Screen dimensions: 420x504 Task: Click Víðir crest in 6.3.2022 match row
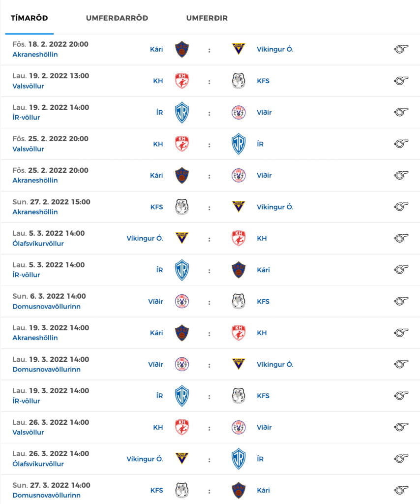point(182,302)
